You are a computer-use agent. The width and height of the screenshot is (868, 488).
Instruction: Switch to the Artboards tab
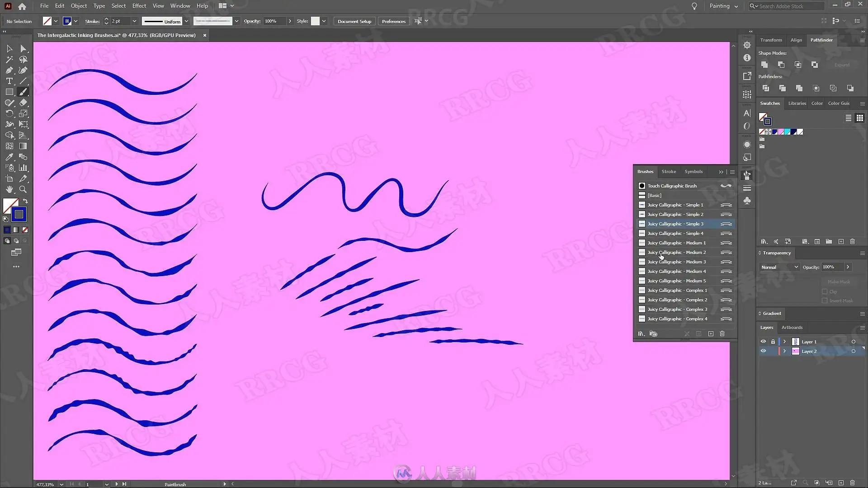(792, 328)
